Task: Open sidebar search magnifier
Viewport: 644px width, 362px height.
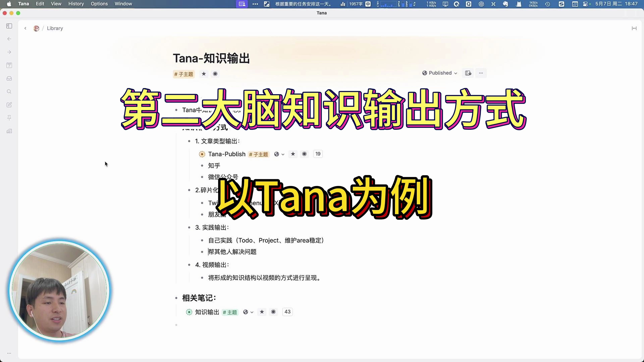Action: click(x=9, y=92)
